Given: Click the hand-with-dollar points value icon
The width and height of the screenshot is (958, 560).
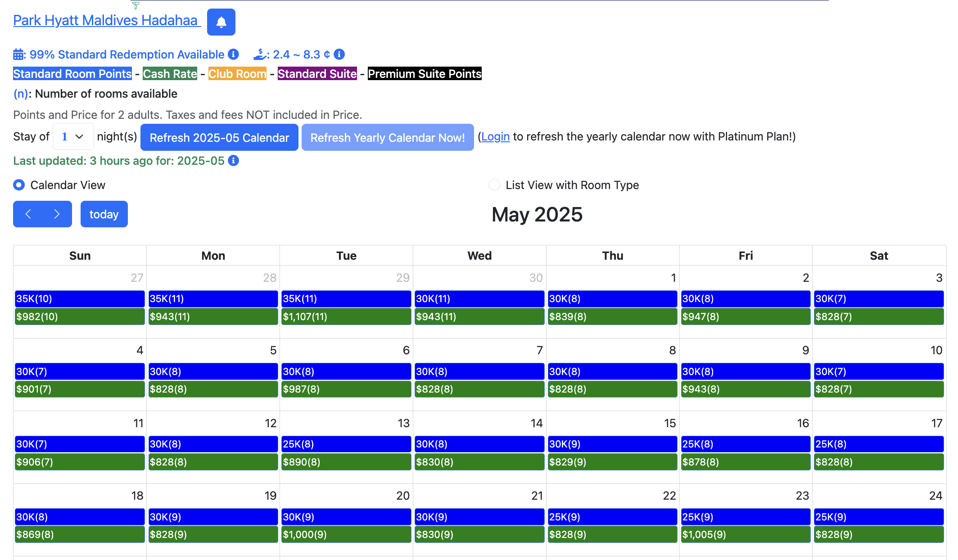Looking at the screenshot, I should pyautogui.click(x=260, y=54).
